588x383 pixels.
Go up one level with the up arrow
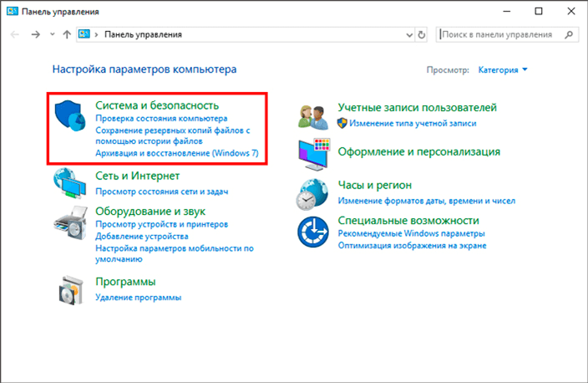[x=67, y=34]
